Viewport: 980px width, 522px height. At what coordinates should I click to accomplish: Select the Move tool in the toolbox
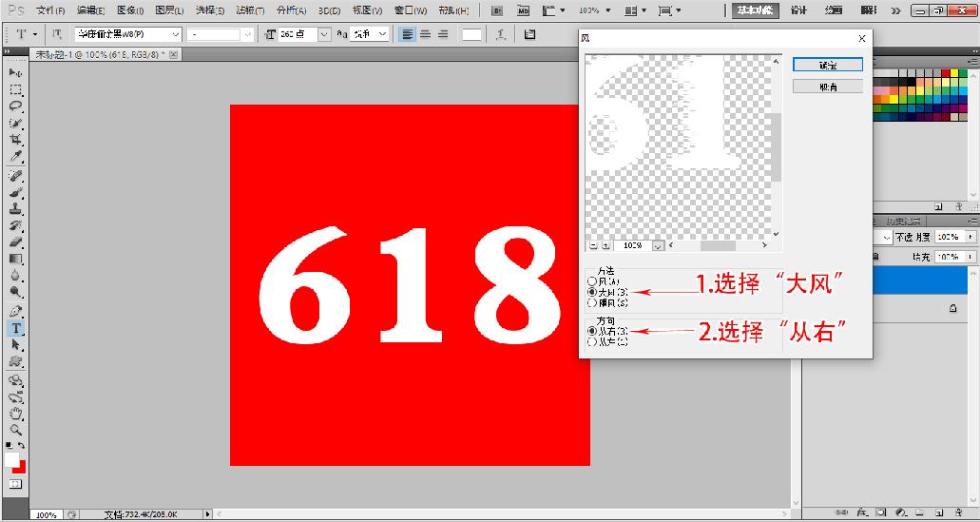click(16, 72)
